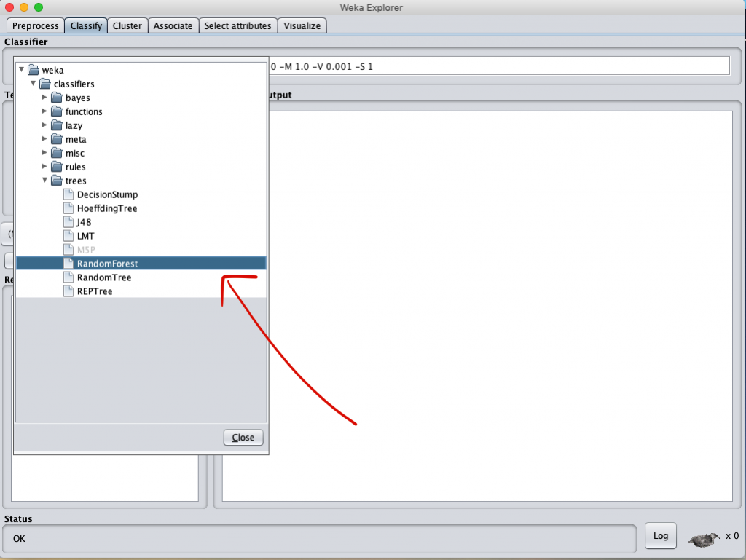Screen dimensions: 746x560
Task: Click the rules folder icon
Action: click(x=57, y=166)
